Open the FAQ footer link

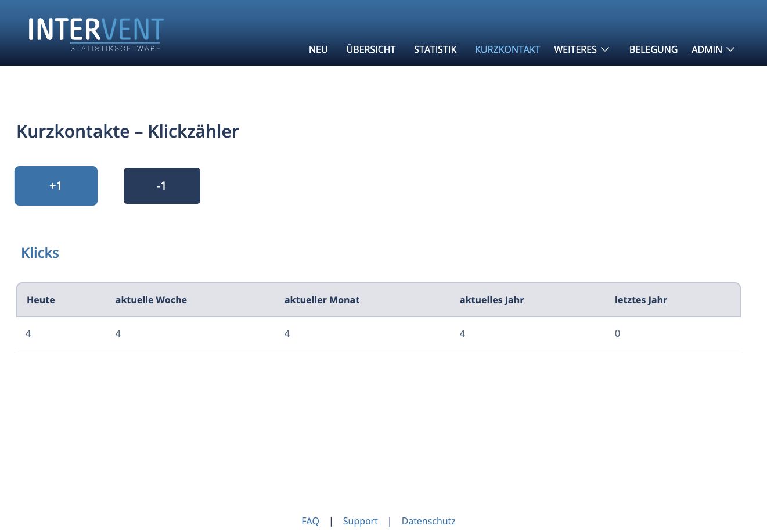click(x=310, y=521)
